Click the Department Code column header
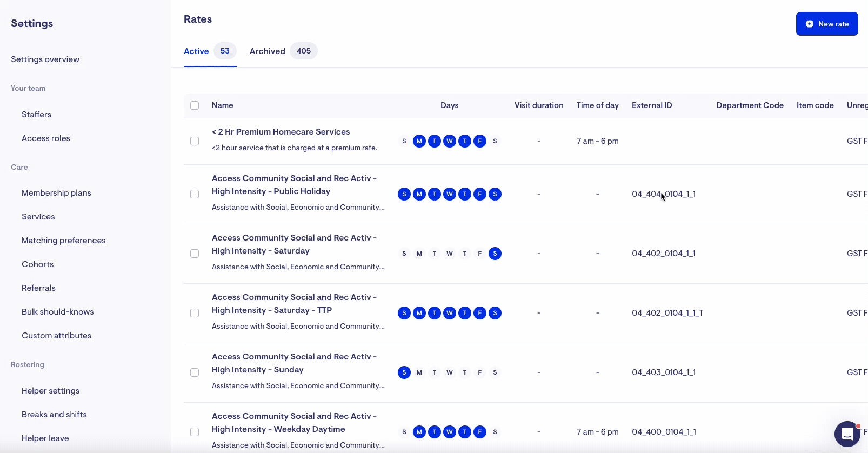The height and width of the screenshot is (453, 868). (x=750, y=105)
